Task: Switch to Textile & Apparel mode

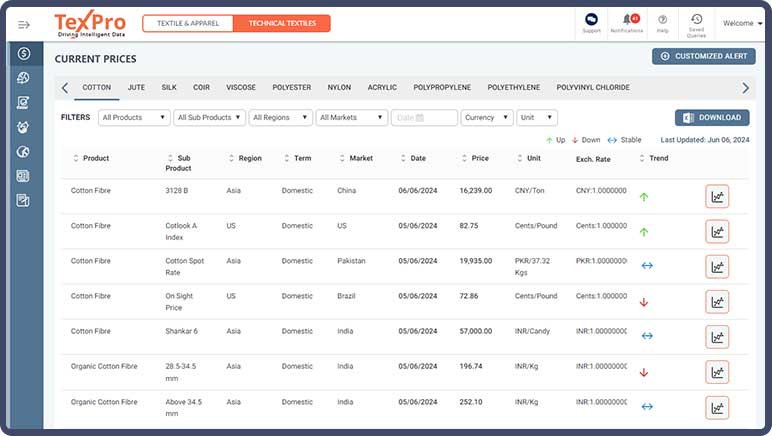Action: coord(188,23)
